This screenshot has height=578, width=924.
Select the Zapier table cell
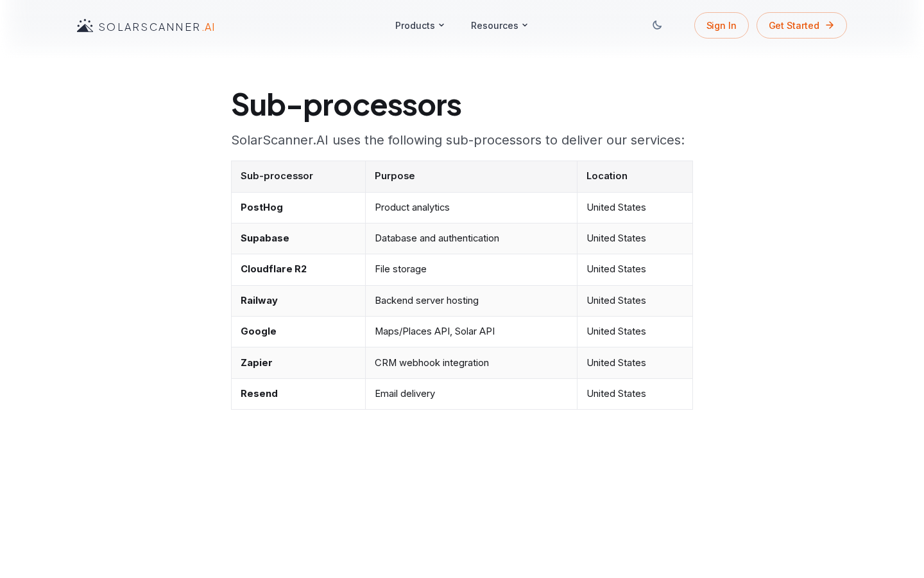pos(298,363)
